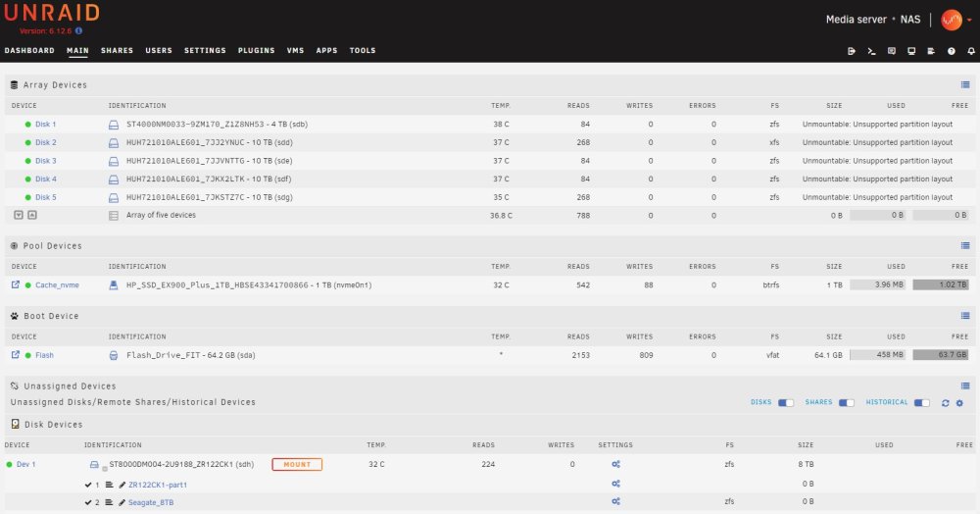Open the web terminal icon

point(871,51)
